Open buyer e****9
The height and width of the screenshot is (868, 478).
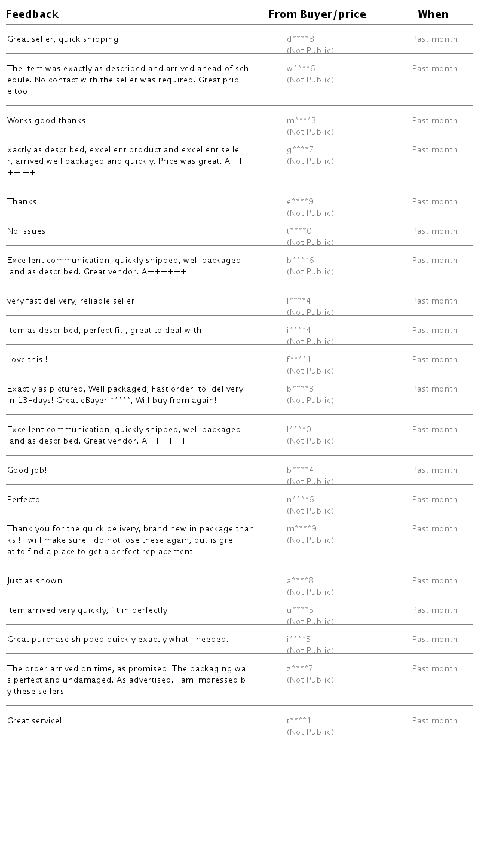tap(300, 202)
